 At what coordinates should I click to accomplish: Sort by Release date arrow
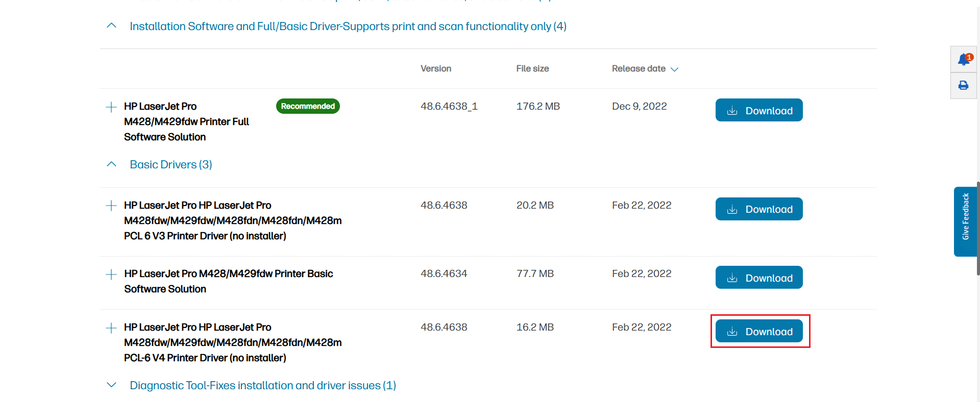674,69
